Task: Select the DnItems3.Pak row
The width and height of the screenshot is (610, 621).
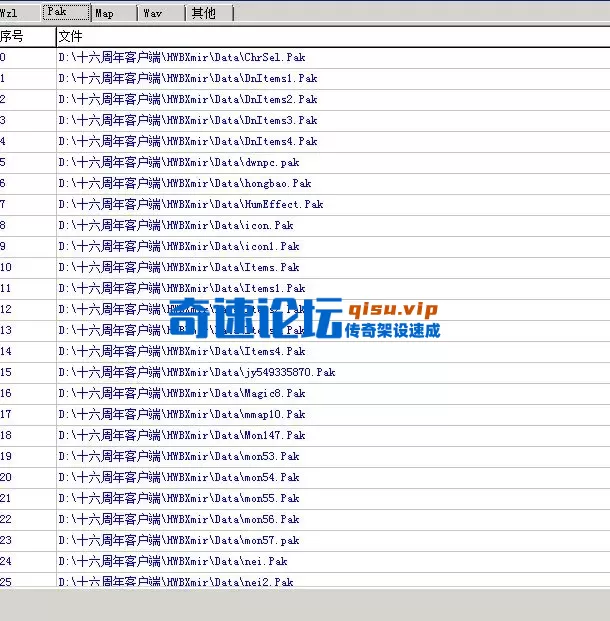Action: coord(305,121)
